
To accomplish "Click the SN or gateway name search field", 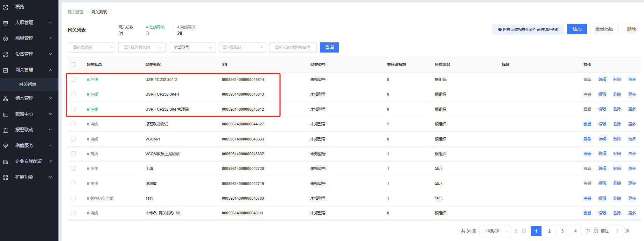I will 293,47.
